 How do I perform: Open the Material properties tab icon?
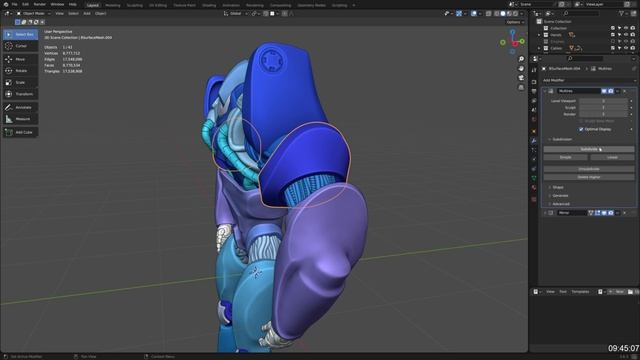pos(534,188)
